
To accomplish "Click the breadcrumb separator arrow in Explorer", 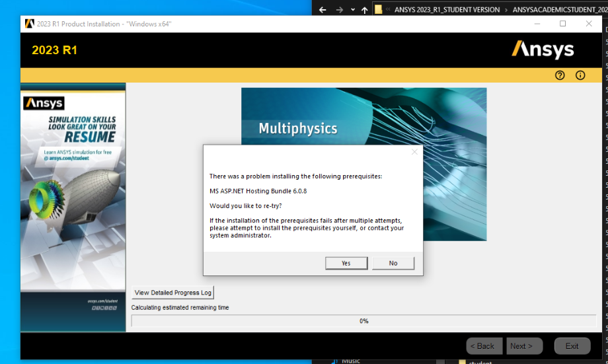I will pyautogui.click(x=506, y=10).
